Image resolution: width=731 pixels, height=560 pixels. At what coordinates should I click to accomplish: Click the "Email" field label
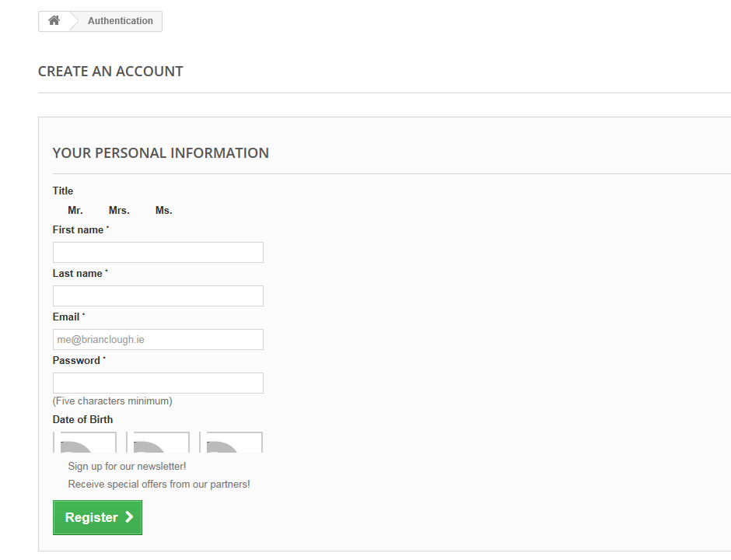click(x=66, y=317)
